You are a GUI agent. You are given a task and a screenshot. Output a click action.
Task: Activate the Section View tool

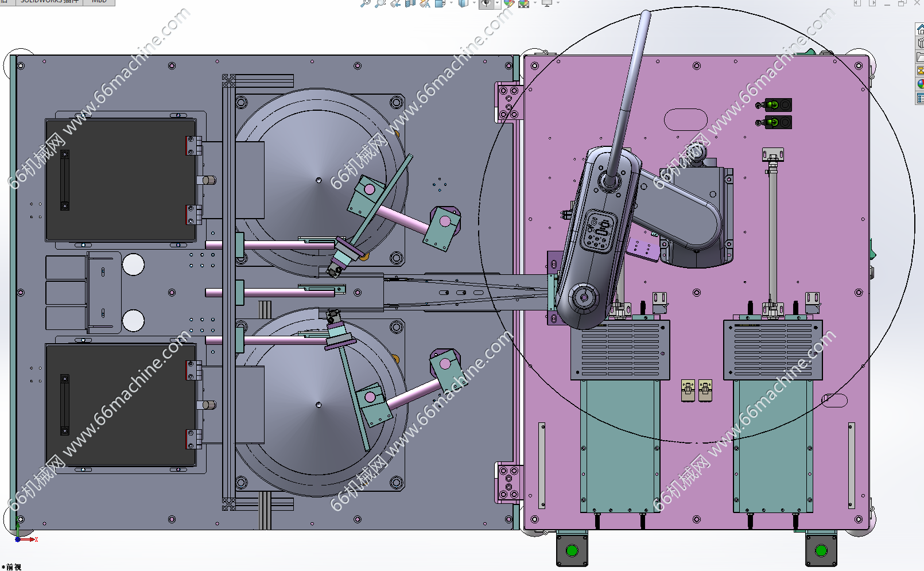(410, 3)
